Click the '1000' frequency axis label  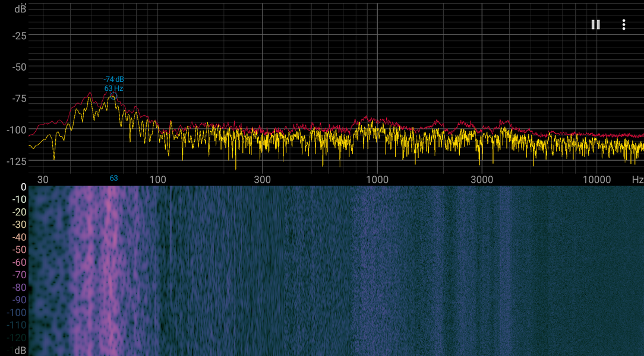coord(377,179)
